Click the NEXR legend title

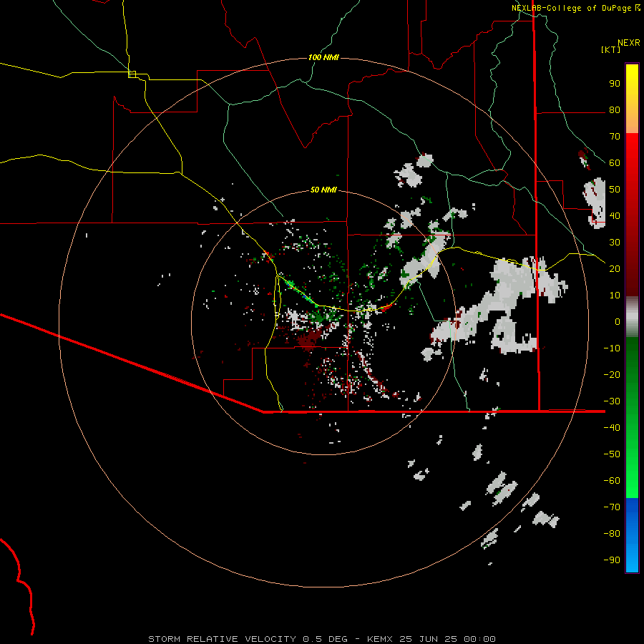point(629,43)
